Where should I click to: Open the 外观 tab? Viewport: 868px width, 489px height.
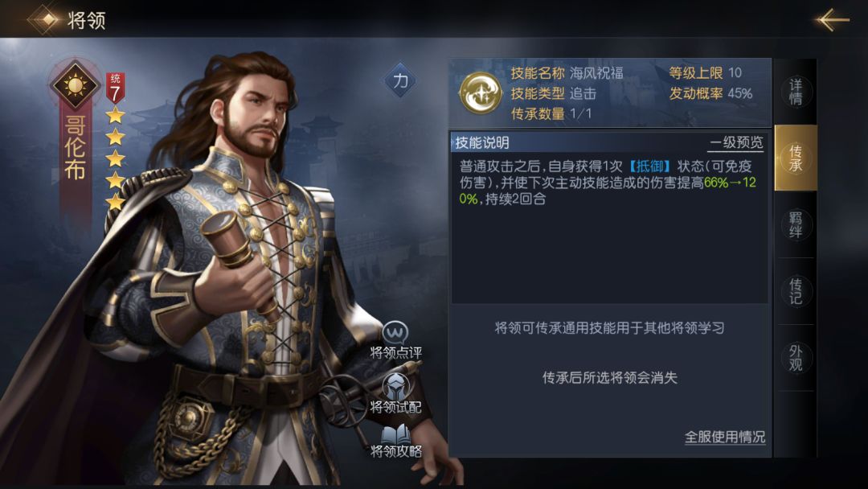796,358
